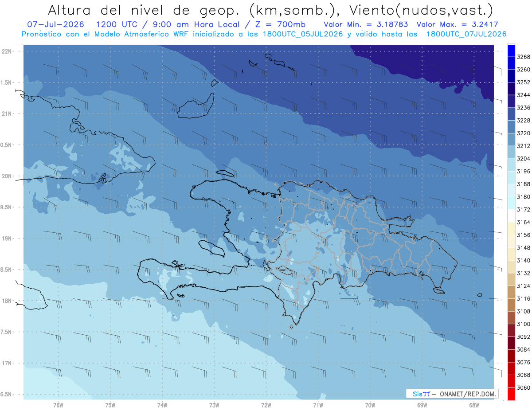Click the 69W longitude label
532x411 pixels.
coord(422,405)
